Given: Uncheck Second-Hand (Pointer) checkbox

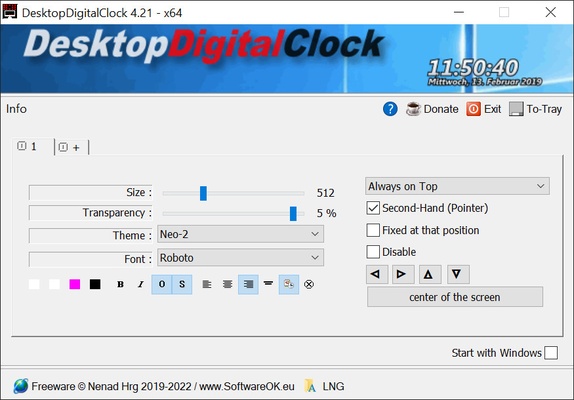Looking at the screenshot, I should click(x=373, y=208).
